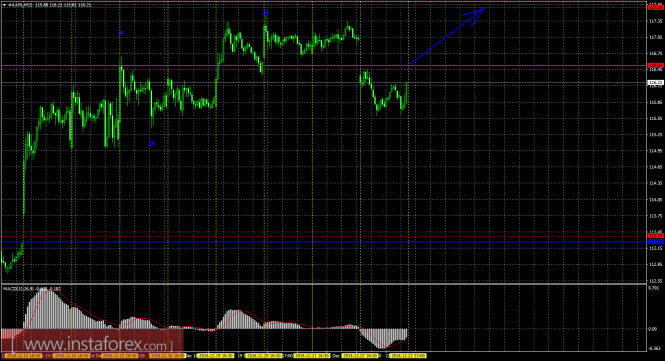Image resolution: width=665 pixels, height=361 pixels.
Task: Click the 2016.12.22 23:00 time marker
Action: pyautogui.click(x=408, y=355)
